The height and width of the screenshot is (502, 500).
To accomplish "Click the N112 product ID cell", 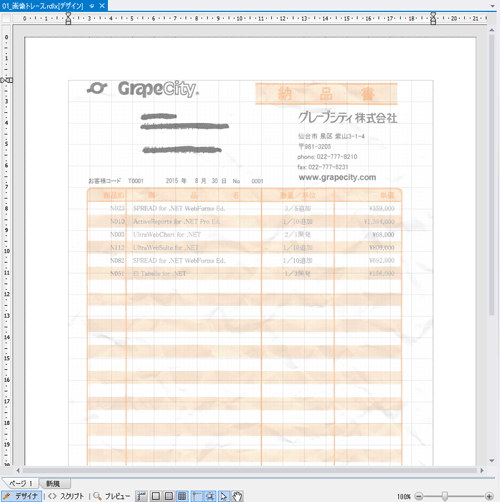I will pyautogui.click(x=117, y=248).
